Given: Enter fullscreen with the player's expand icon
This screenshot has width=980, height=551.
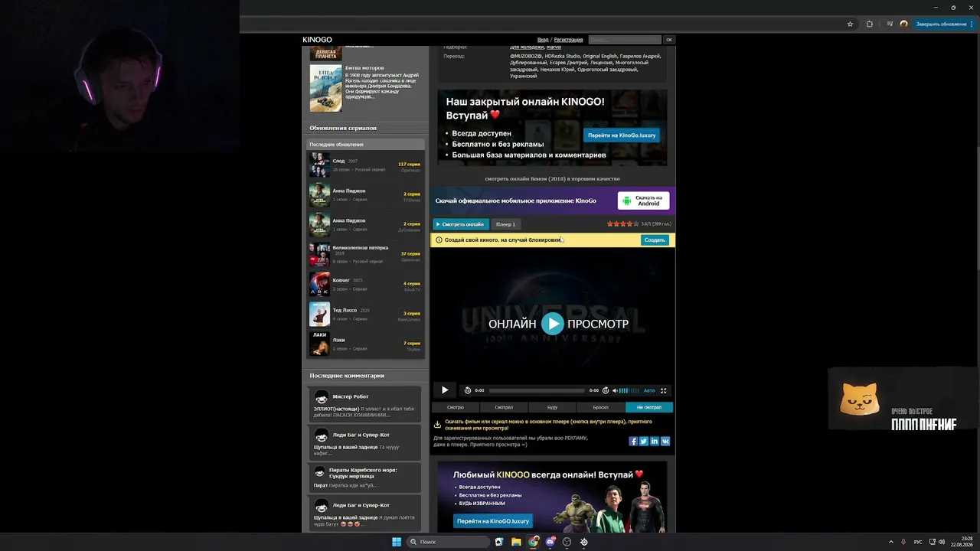Looking at the screenshot, I should click(664, 390).
